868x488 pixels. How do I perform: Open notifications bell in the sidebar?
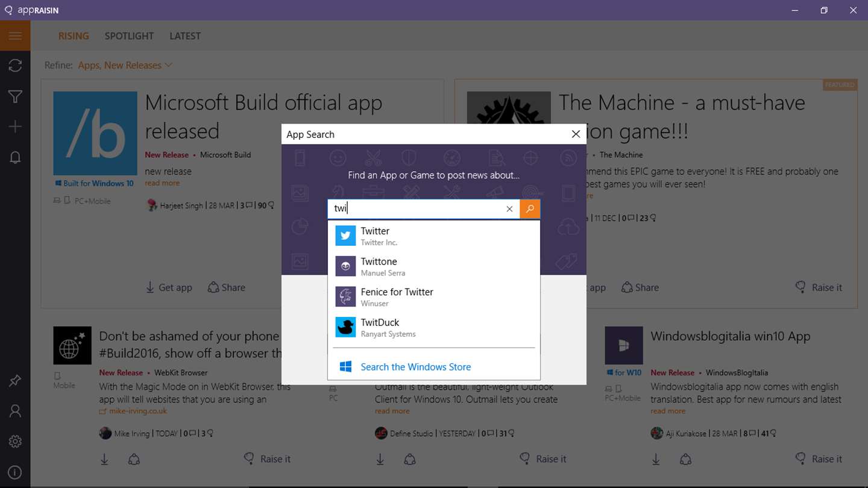15,157
